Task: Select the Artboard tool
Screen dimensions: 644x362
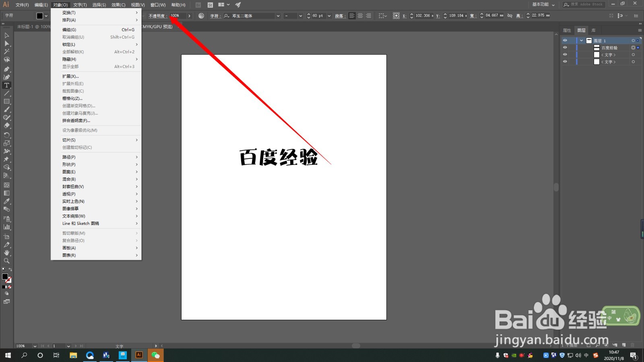Action: click(6, 237)
